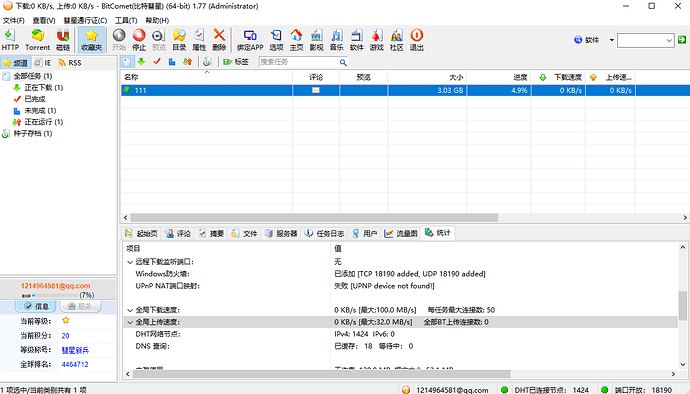The image size is (690, 394).
Task: Open the 软件 software toolbar icon
Action: pos(356,40)
